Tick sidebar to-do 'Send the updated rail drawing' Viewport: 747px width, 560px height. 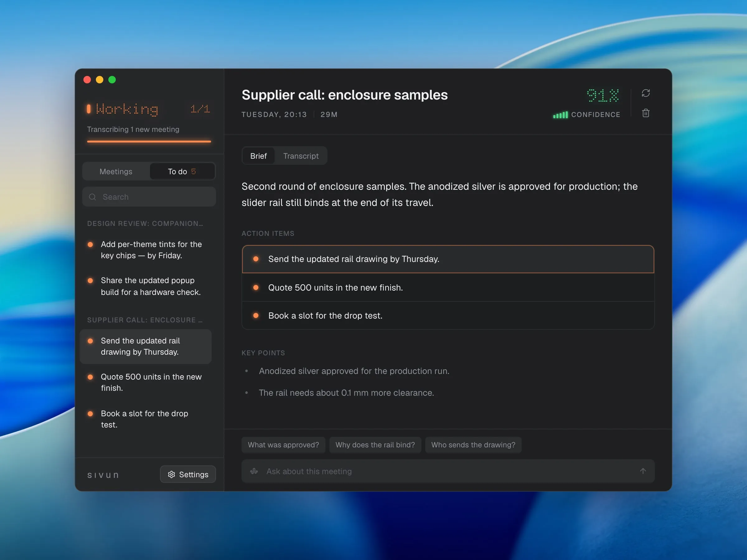pyautogui.click(x=90, y=341)
